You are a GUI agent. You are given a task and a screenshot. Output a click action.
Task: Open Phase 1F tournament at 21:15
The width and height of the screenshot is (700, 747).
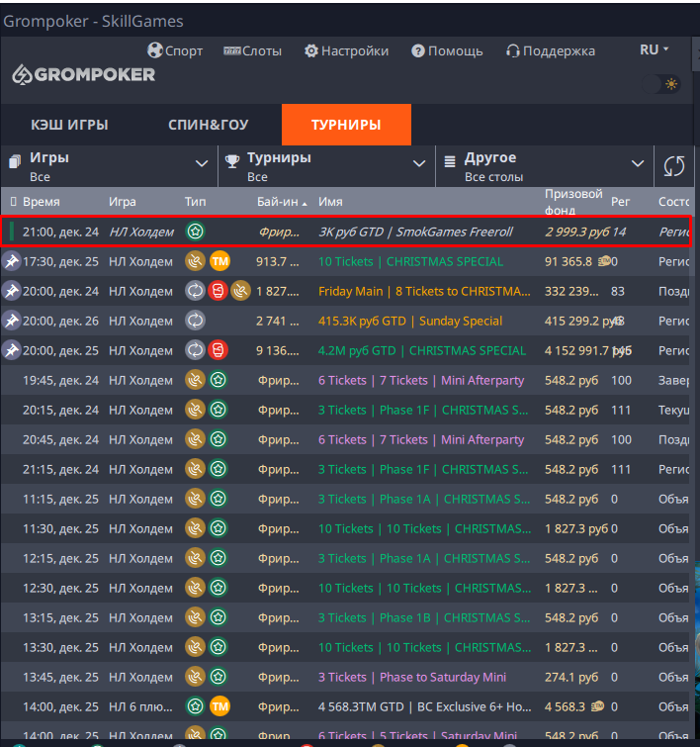coord(423,469)
